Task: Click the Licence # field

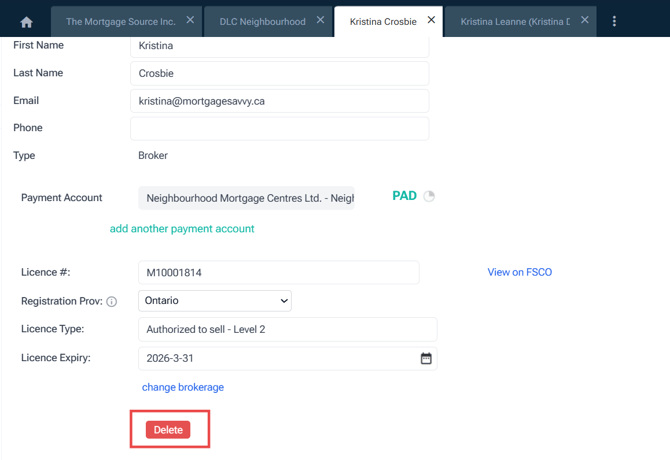Action: pos(278,272)
